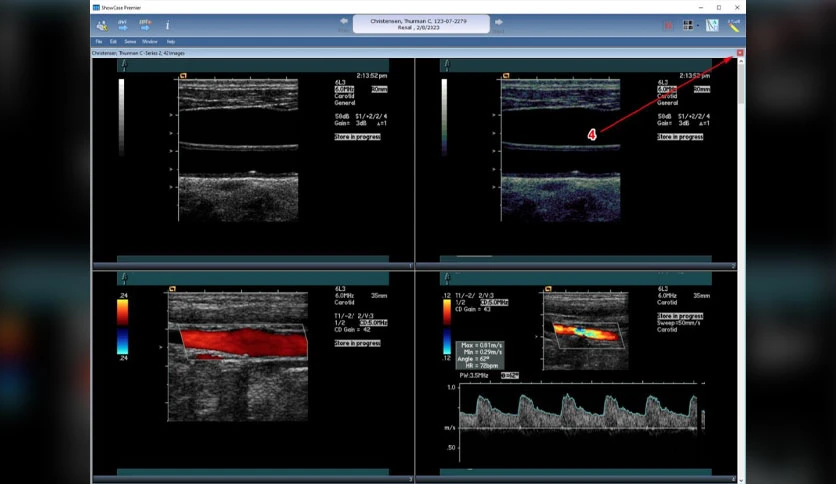
Task: Click header icon of red Doppler panel
Action: pos(124,278)
